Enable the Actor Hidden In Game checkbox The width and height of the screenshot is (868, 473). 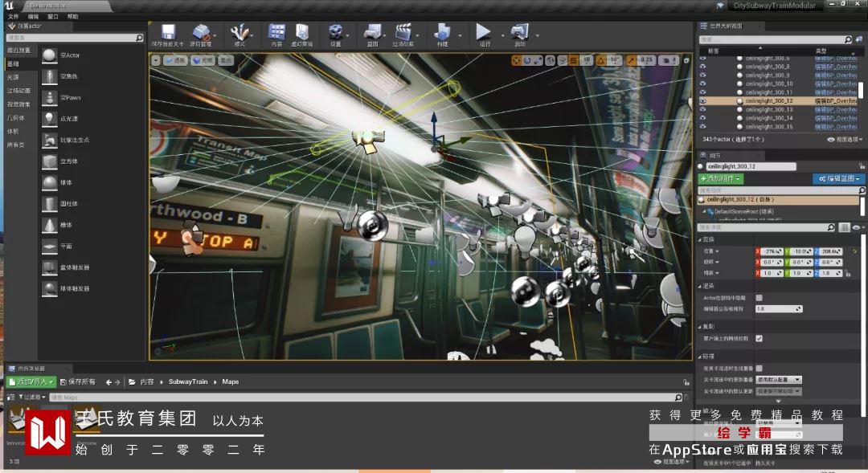759,297
